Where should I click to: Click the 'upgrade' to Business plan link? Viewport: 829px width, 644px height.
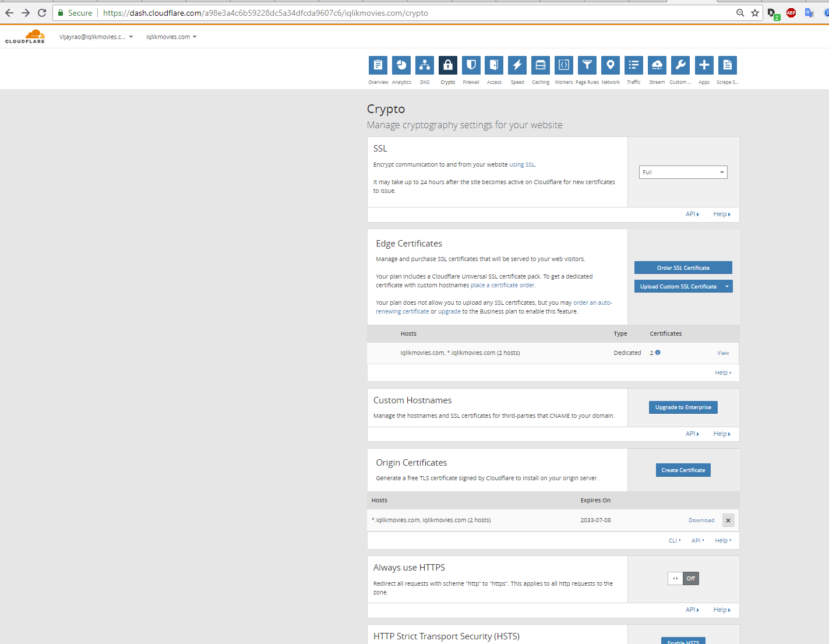[449, 312]
